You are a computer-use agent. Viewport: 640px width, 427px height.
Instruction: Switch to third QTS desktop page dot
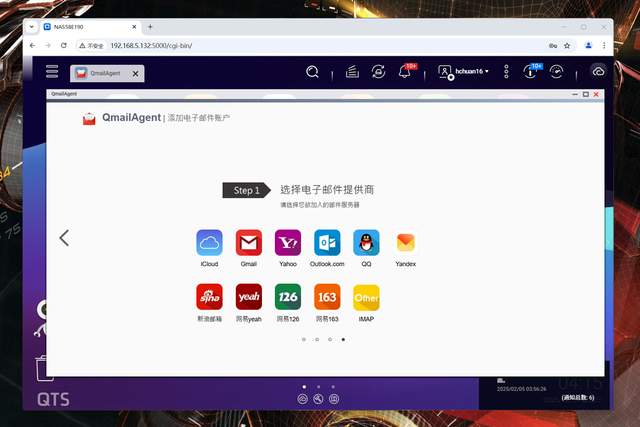point(333,387)
